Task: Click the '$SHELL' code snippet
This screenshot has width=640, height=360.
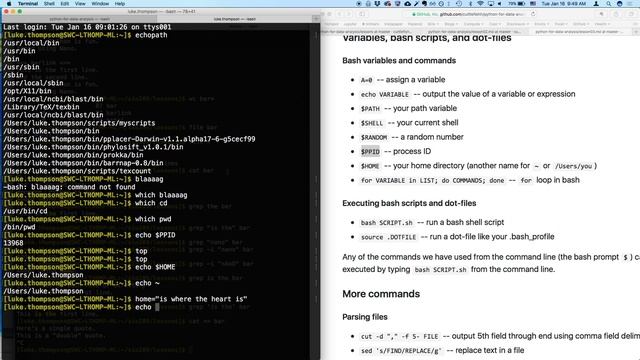Action: [x=372, y=123]
